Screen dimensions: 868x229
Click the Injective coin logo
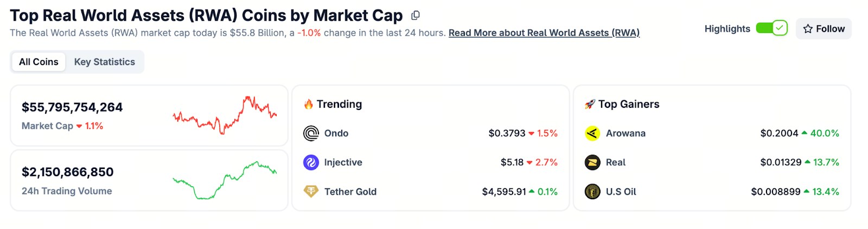coord(311,162)
